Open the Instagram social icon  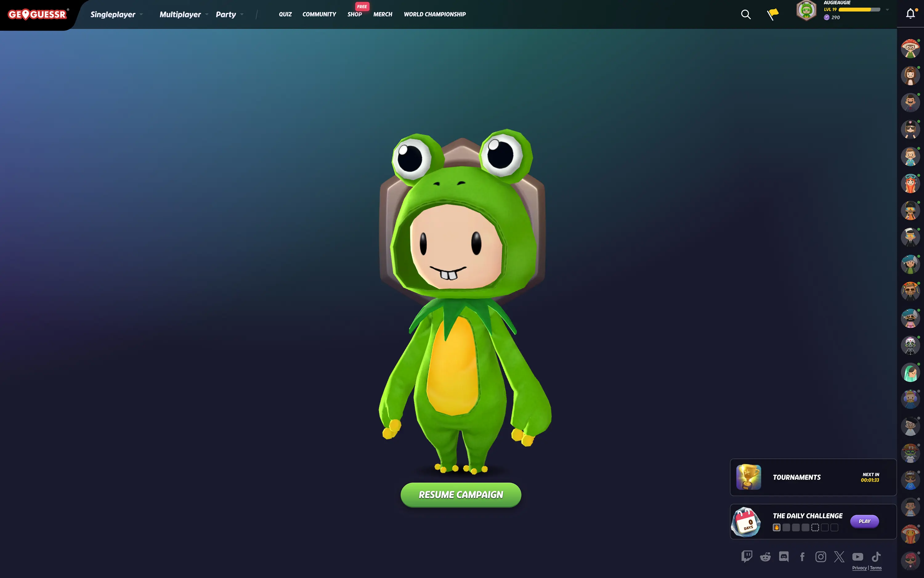pos(821,557)
